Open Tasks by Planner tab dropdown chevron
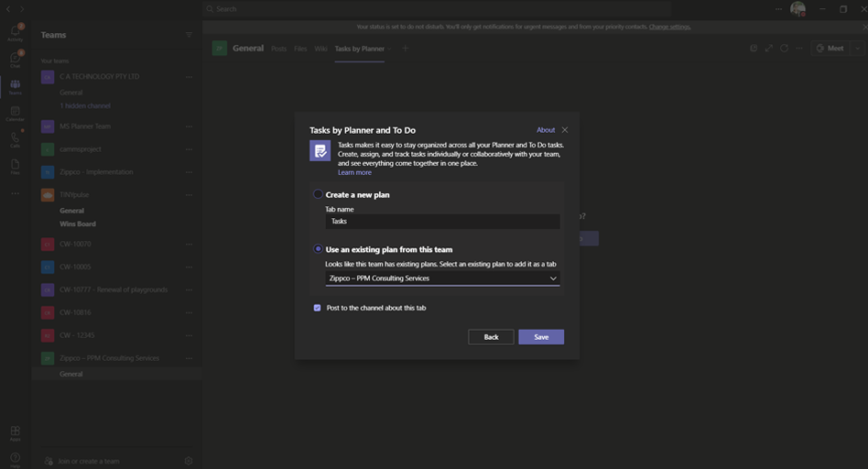Viewport: 868px width, 469px height. click(x=389, y=49)
